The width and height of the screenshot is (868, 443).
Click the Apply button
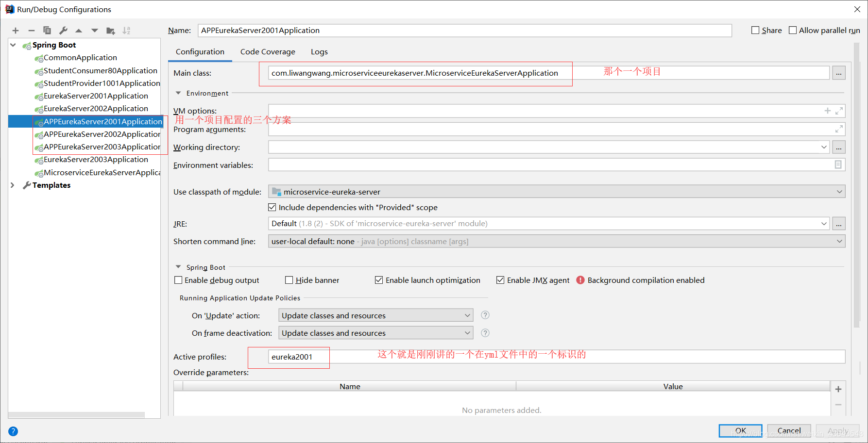(837, 430)
